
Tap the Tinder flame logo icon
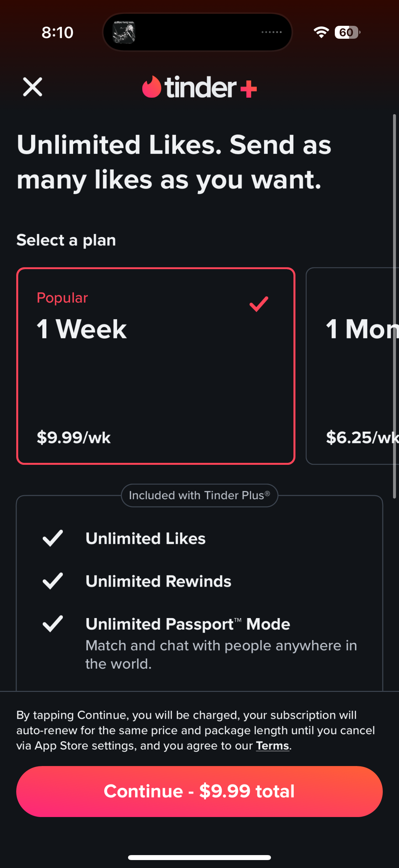coord(152,87)
